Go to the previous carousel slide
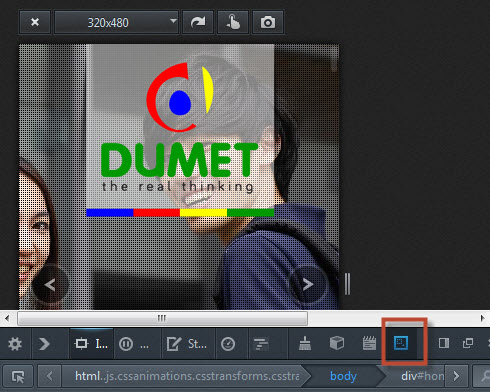 point(50,284)
